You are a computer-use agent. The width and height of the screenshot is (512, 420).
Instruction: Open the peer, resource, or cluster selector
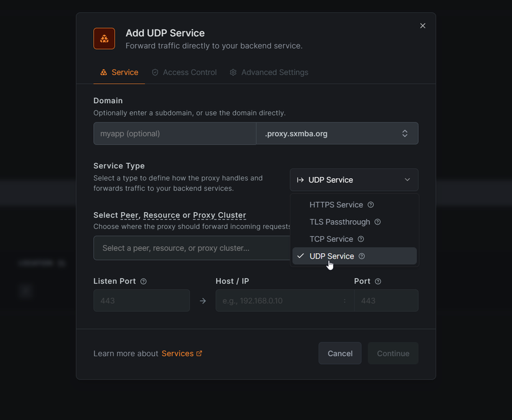pos(192,248)
